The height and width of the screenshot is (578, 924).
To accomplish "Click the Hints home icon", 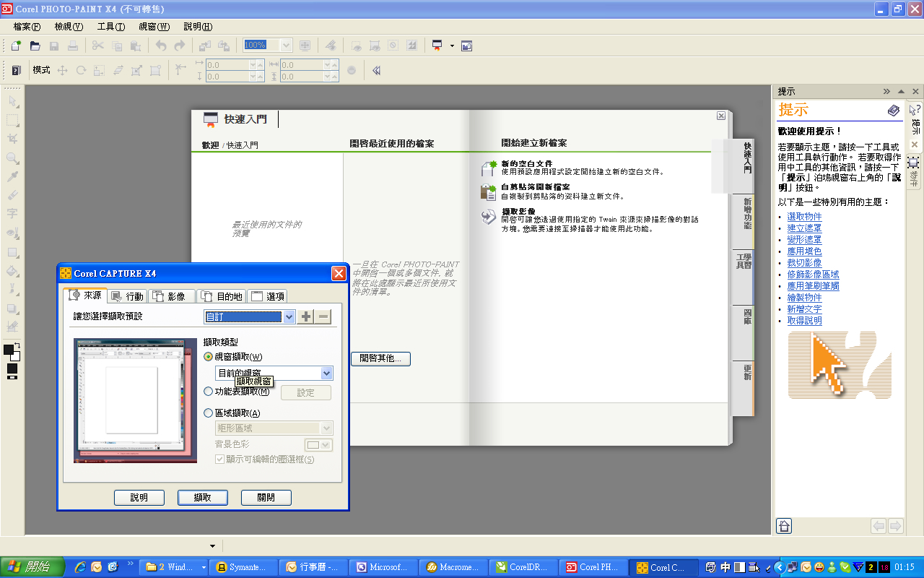I will point(784,526).
